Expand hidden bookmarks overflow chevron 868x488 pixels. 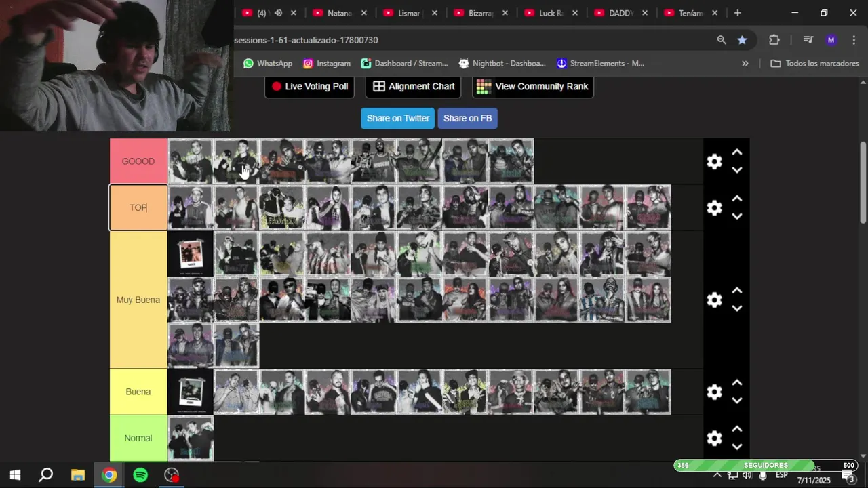point(745,63)
